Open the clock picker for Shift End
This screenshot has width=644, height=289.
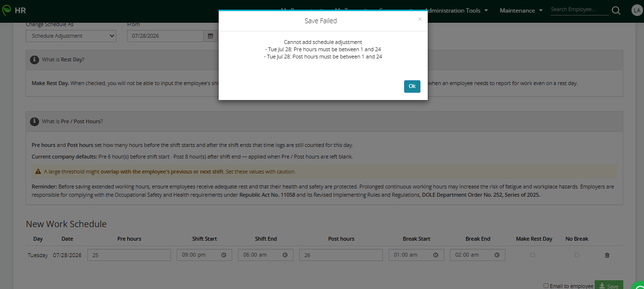click(x=285, y=255)
